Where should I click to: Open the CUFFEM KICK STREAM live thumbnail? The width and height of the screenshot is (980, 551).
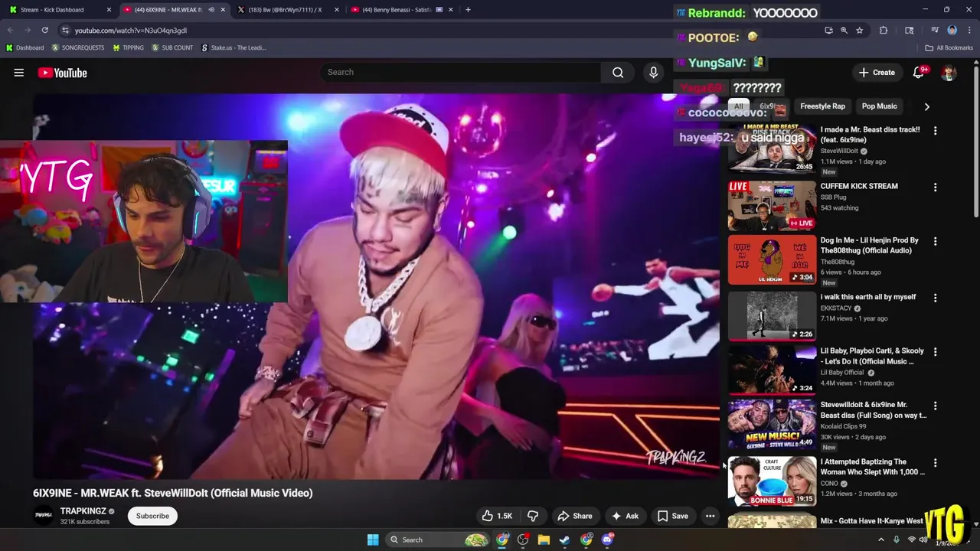point(772,205)
